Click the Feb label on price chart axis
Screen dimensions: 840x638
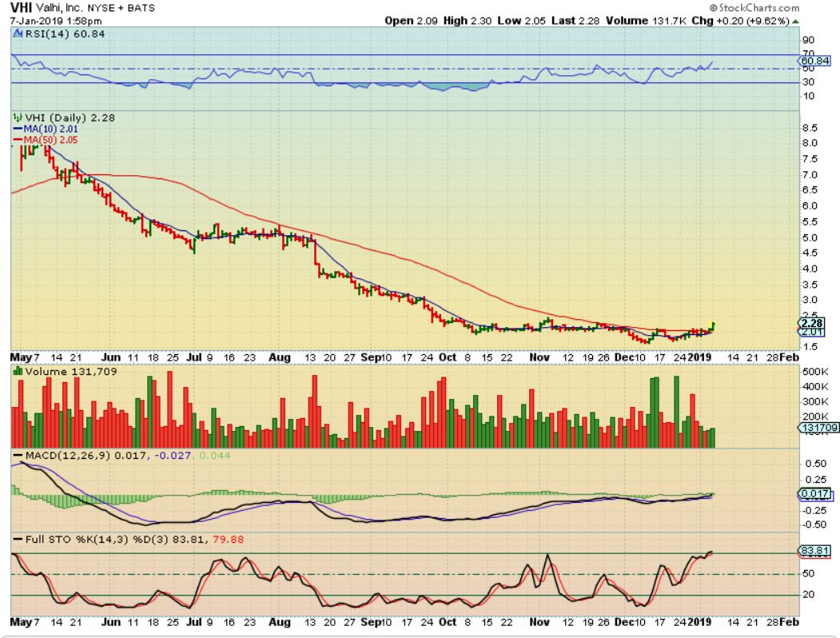coord(789,357)
